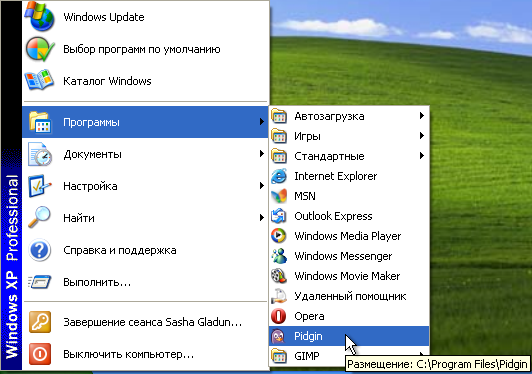Click the Удаленный помощник icon
532x374 pixels.
[279, 296]
